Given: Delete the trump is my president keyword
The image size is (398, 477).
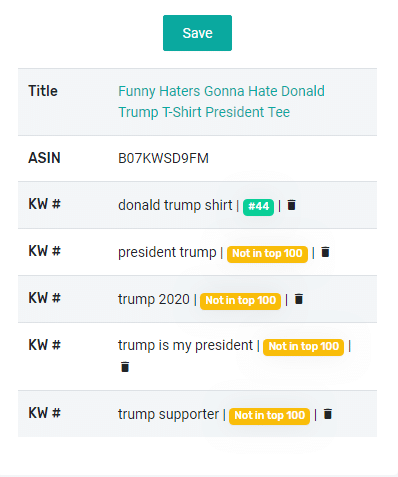Looking at the screenshot, I should point(125,367).
